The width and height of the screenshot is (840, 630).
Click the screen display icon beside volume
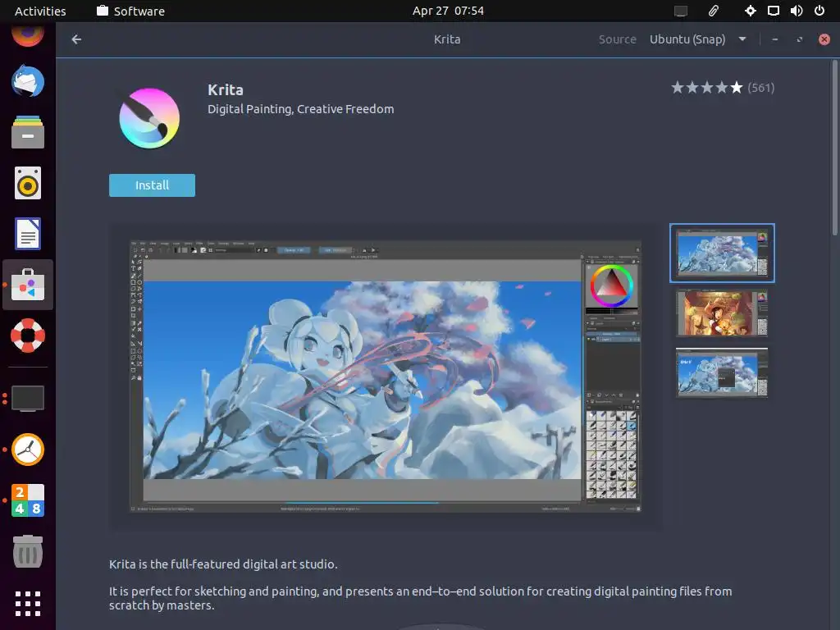[x=774, y=11]
